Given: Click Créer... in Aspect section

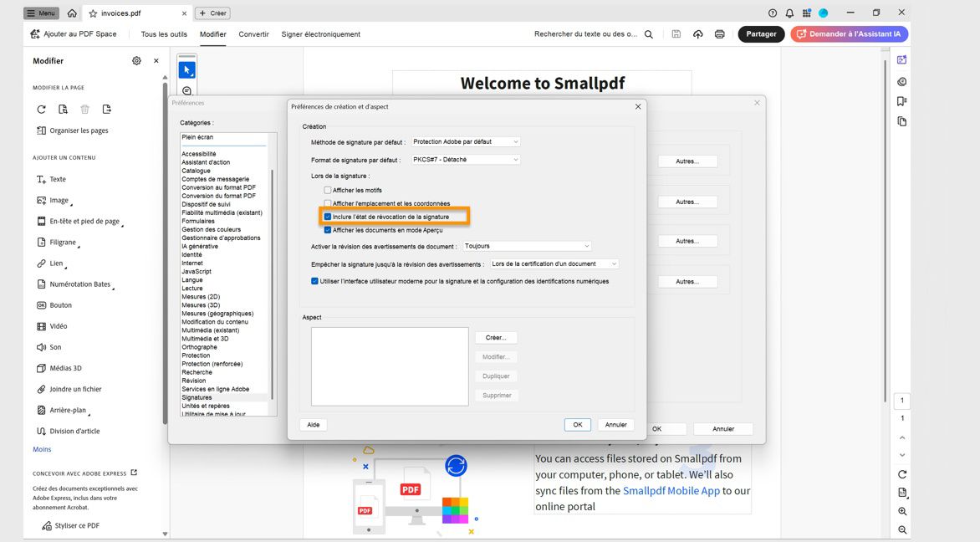Looking at the screenshot, I should point(496,338).
